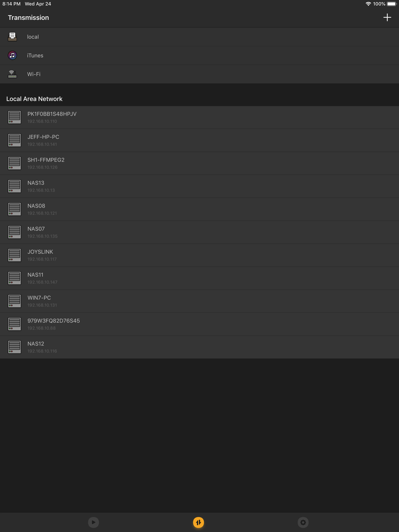
Task: Tap the Local Area Network header
Action: pos(34,99)
